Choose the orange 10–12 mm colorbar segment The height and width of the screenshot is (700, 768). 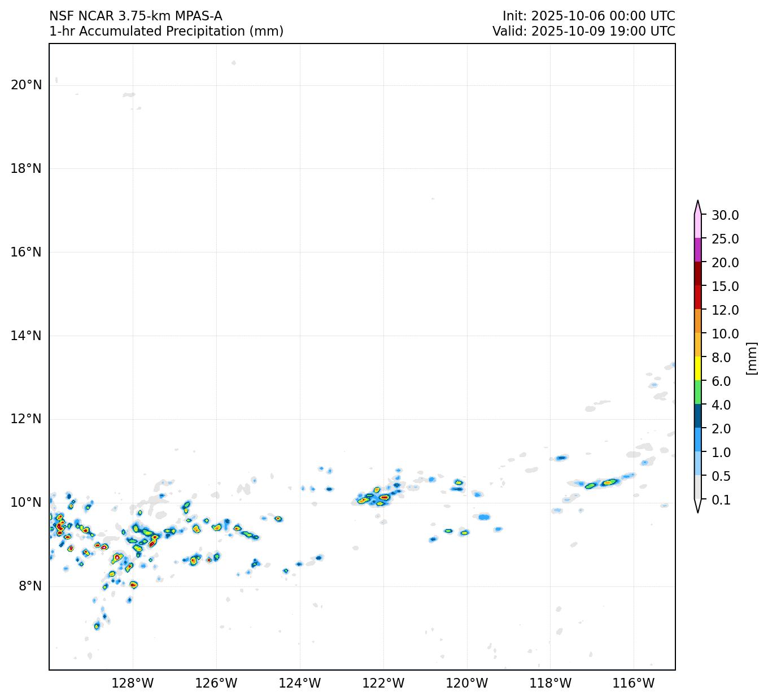click(x=698, y=321)
